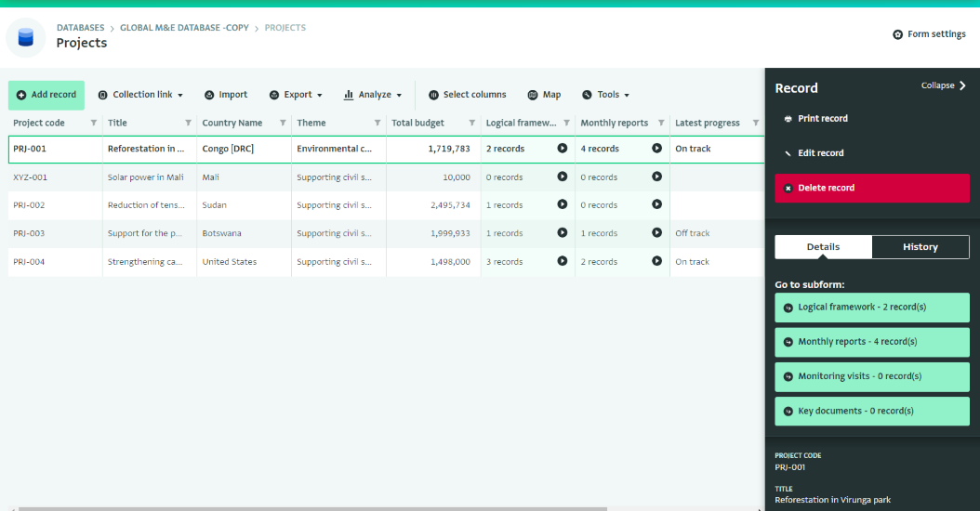This screenshot has width=980, height=511.
Task: Click the filter icon in Title column header
Action: click(x=188, y=123)
